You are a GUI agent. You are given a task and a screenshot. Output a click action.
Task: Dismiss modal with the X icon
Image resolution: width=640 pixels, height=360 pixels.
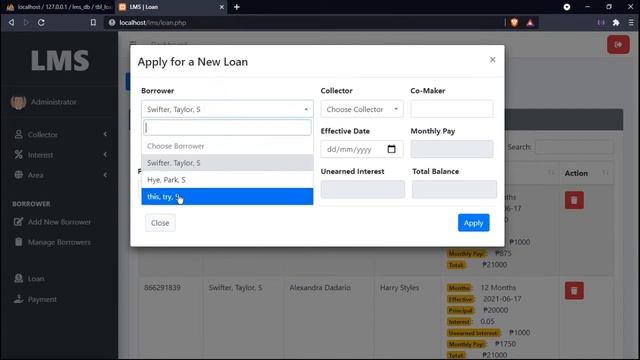pos(493,60)
